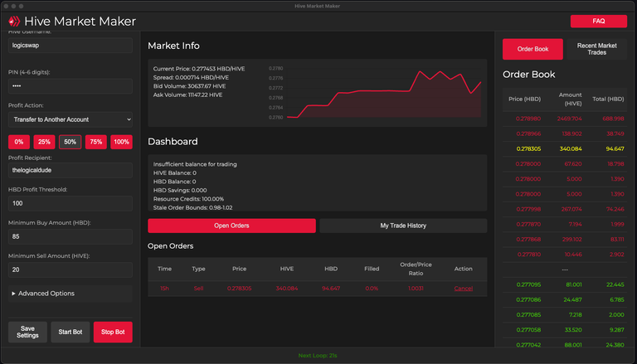This screenshot has width=637, height=364.
Task: Click order book bid price 0.277042
Action: click(528, 345)
